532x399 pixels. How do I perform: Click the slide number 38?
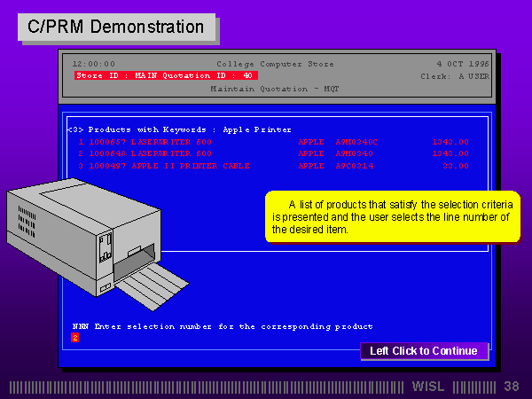[x=511, y=387]
